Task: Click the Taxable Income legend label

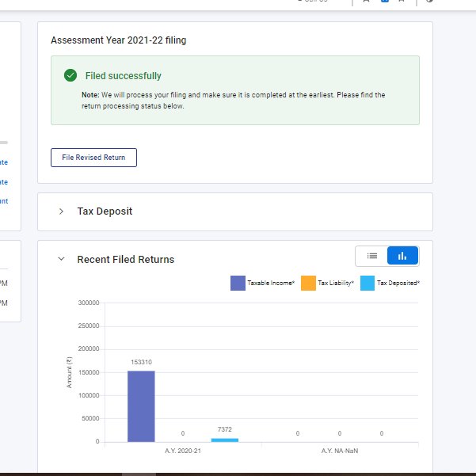Action: click(x=271, y=283)
